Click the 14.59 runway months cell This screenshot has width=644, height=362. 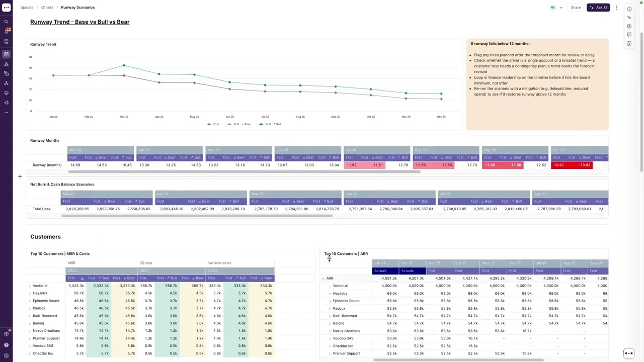click(75, 165)
